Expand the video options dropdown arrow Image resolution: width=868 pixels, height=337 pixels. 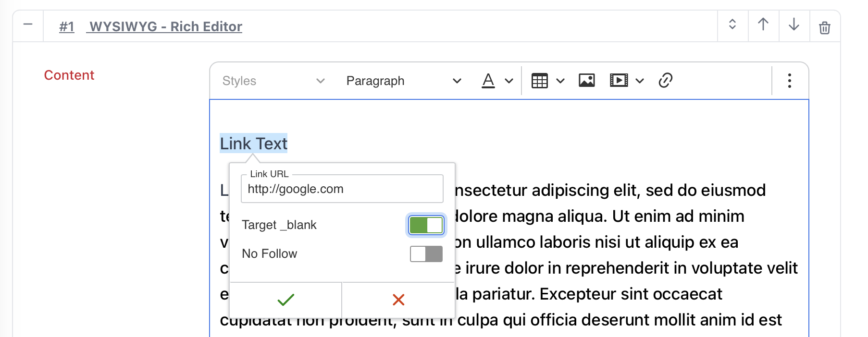(x=640, y=81)
